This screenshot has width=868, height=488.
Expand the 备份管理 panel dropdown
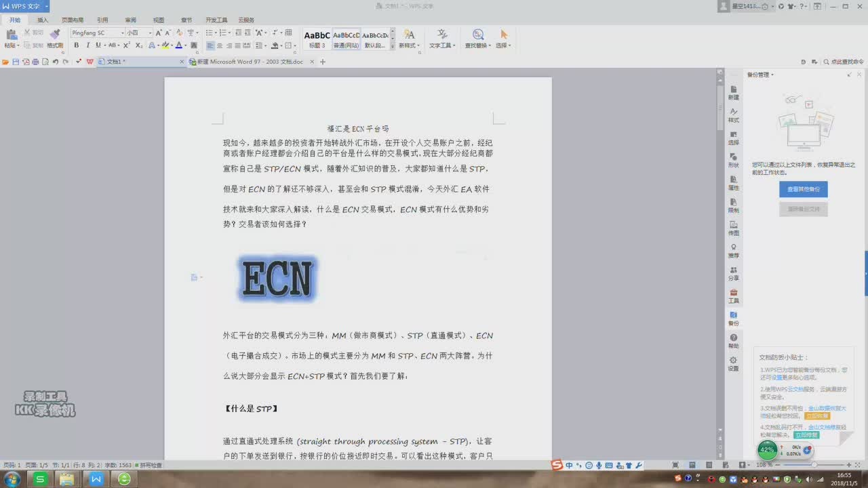[772, 75]
